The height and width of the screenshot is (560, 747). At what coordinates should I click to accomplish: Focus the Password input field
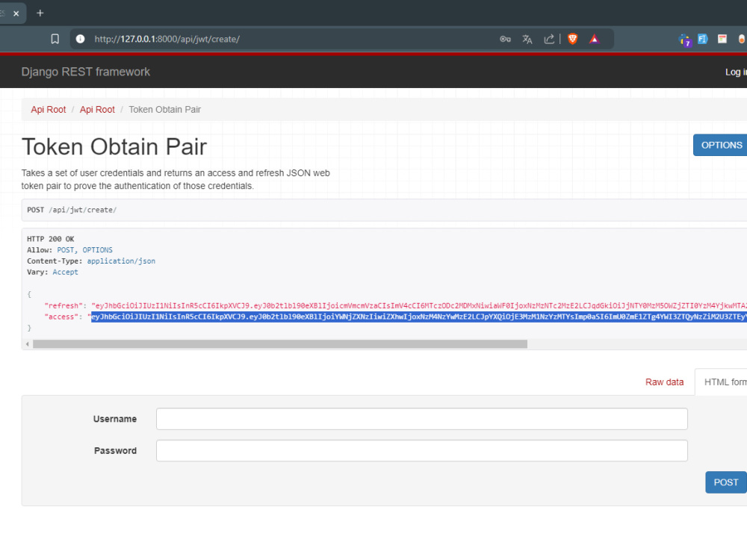pos(421,450)
